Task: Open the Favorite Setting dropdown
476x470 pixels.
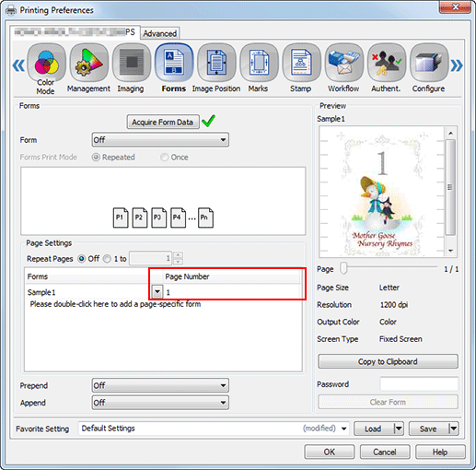Action: [x=343, y=429]
